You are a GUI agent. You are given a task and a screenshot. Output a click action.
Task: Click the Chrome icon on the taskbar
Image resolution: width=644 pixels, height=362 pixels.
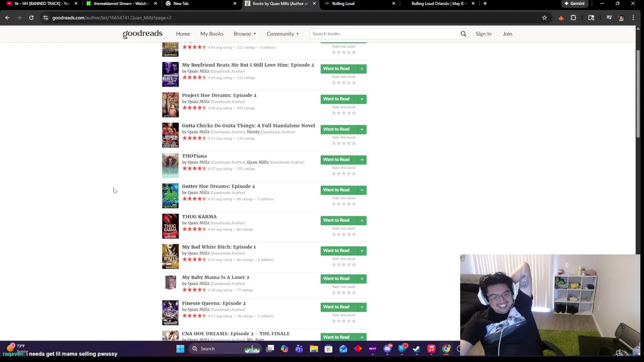click(x=446, y=348)
